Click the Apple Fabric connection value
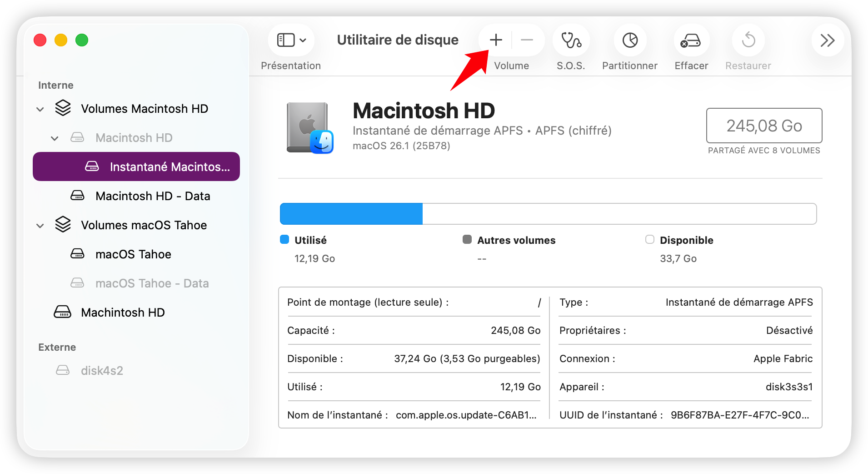The width and height of the screenshot is (868, 474). (x=783, y=359)
